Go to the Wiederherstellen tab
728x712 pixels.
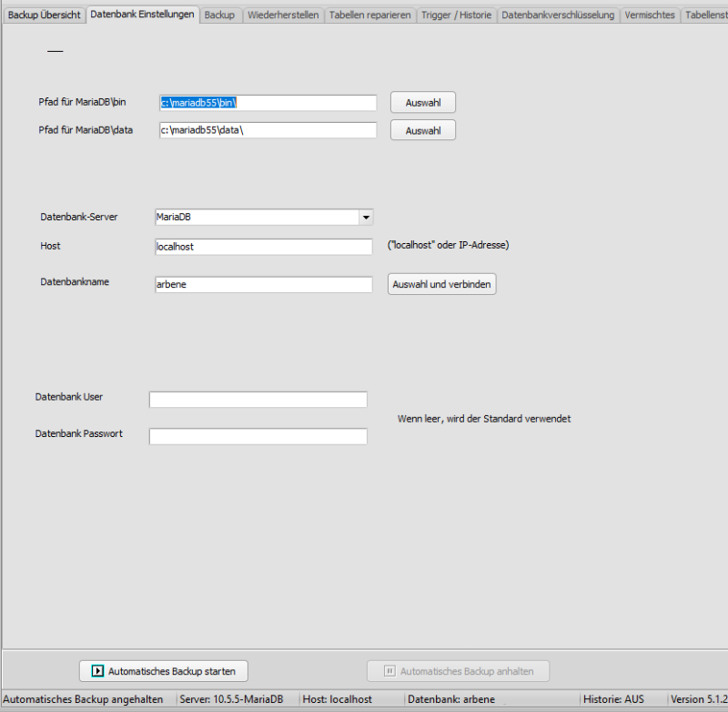point(283,15)
